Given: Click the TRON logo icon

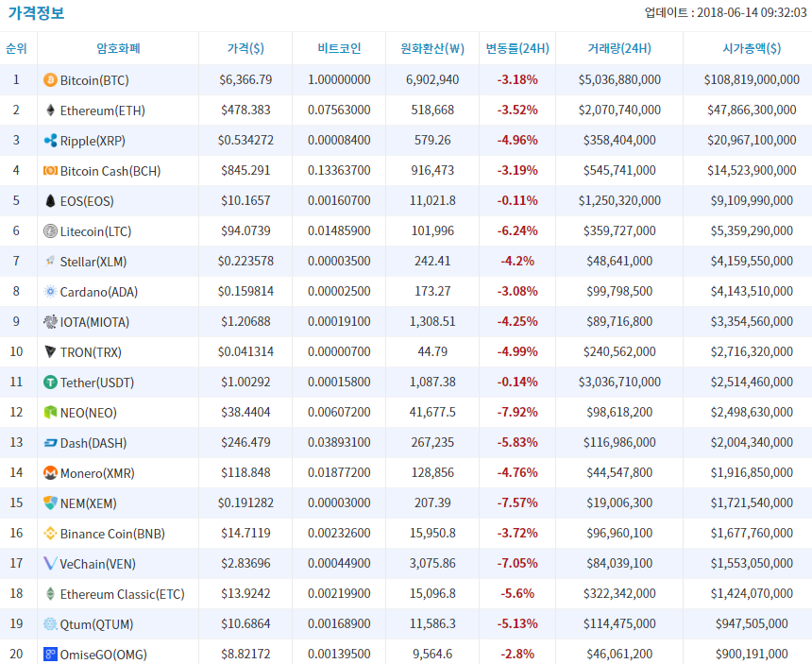Looking at the screenshot, I should pos(50,351).
